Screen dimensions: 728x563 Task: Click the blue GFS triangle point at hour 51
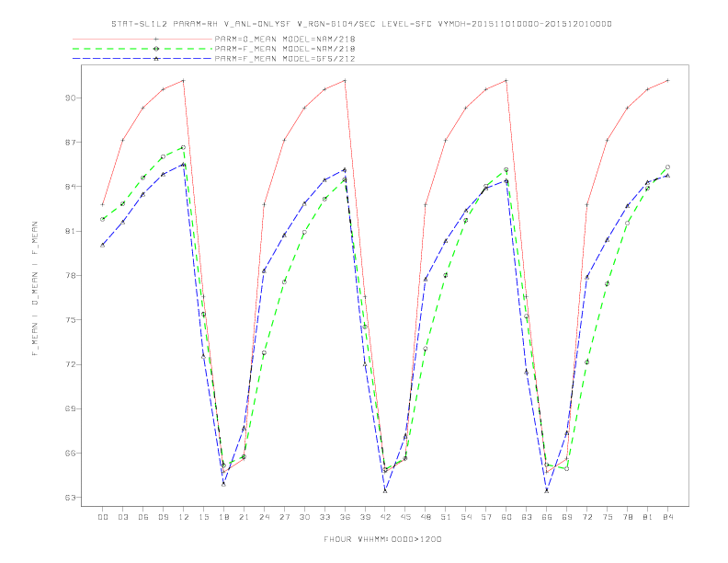(446, 241)
